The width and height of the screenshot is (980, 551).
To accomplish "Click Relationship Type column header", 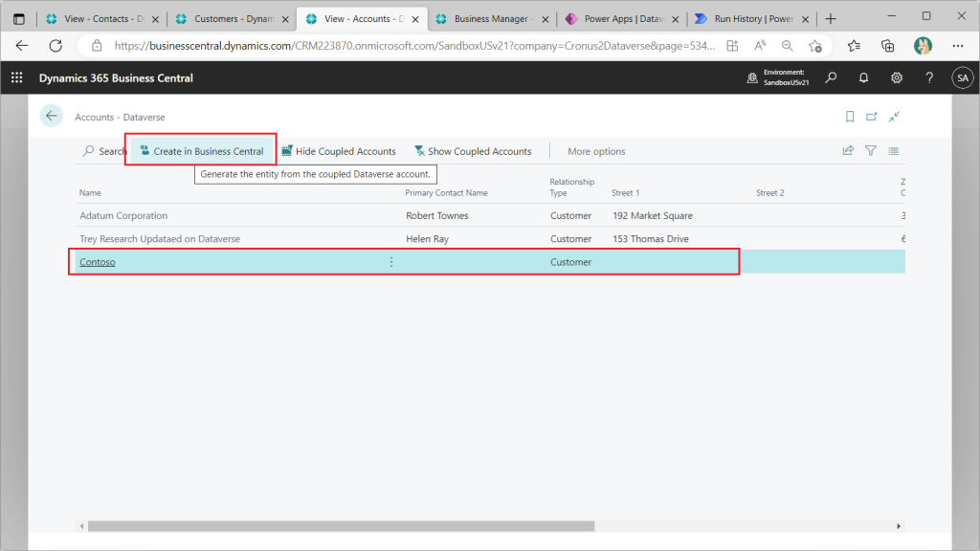I will click(572, 187).
